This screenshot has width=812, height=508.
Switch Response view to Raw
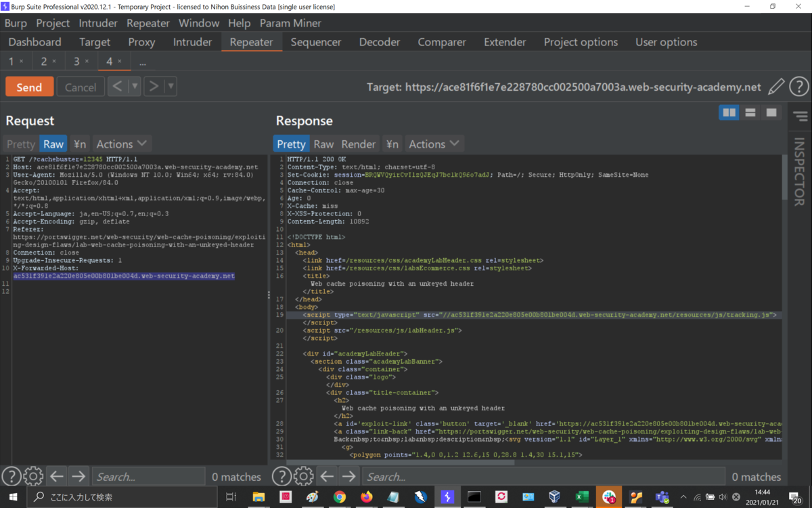pos(323,144)
